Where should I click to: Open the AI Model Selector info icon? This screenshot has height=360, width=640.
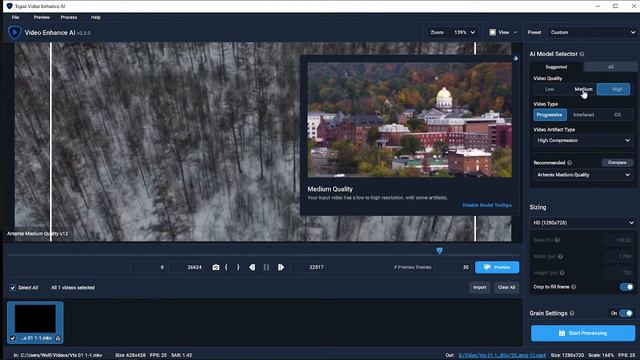tap(582, 54)
